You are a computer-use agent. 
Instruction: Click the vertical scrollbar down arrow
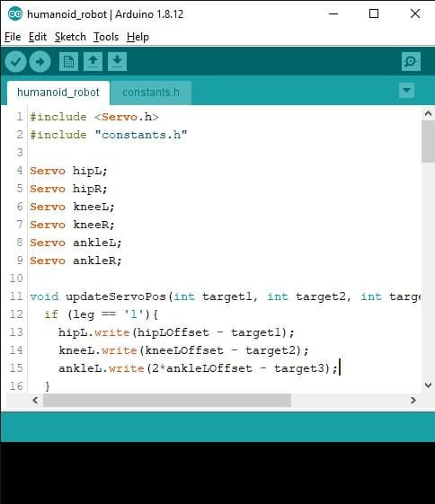pos(428,385)
